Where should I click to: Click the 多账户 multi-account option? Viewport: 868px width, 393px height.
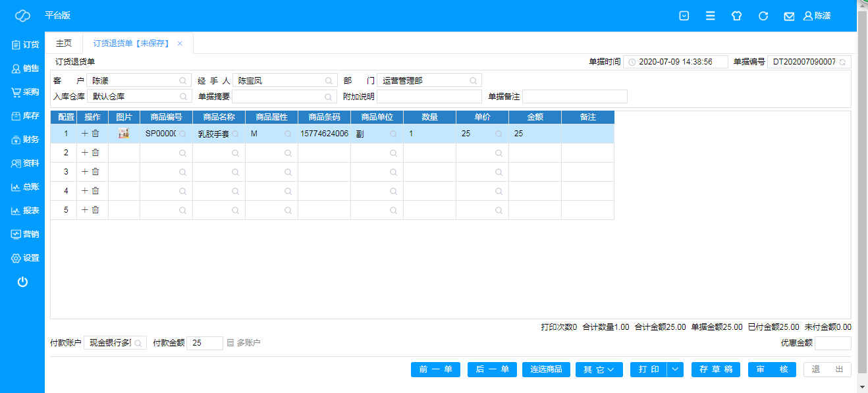tap(244, 343)
